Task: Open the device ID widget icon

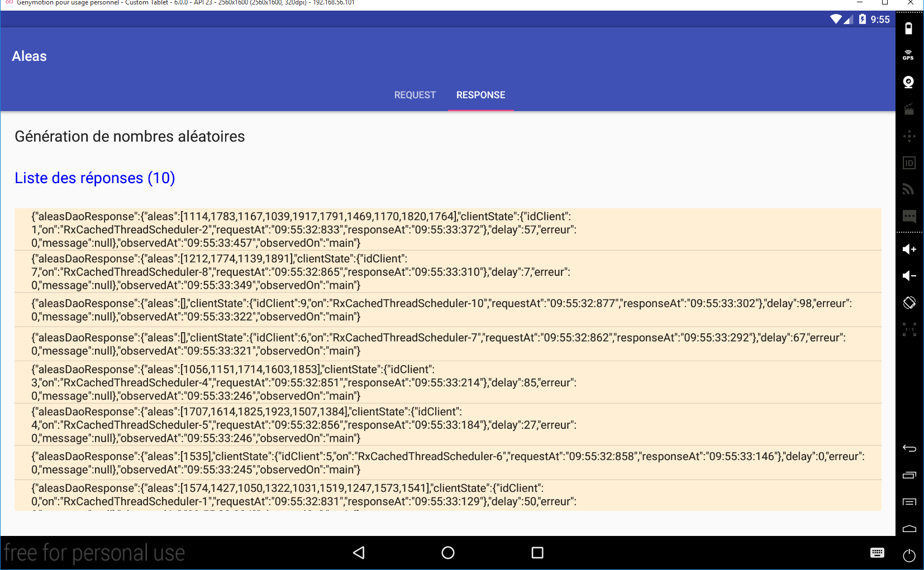Action: (909, 163)
